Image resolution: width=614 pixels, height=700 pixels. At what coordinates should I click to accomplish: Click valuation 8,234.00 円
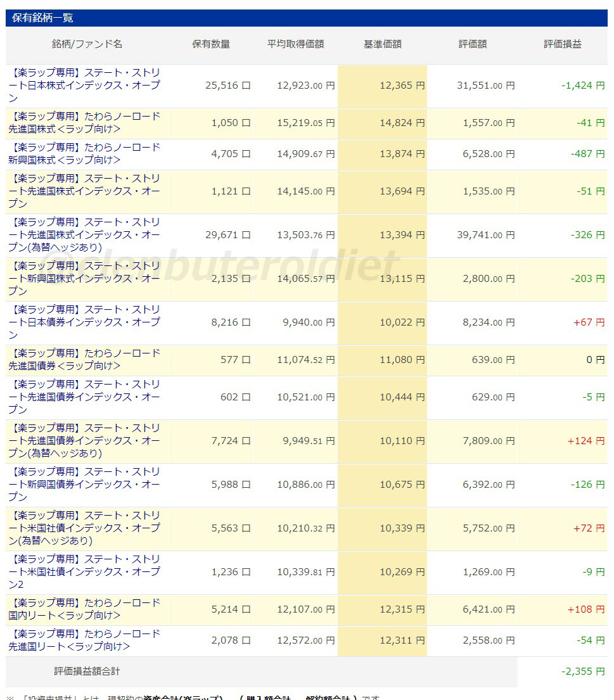pyautogui.click(x=489, y=322)
